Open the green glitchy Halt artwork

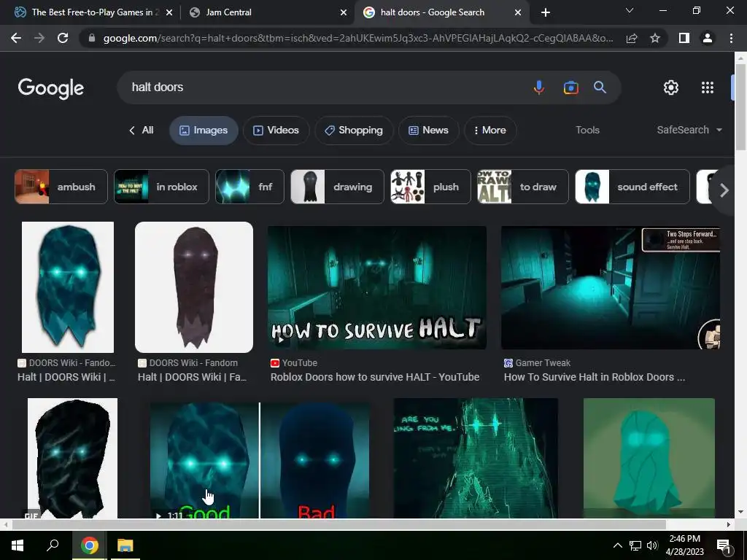[476, 458]
